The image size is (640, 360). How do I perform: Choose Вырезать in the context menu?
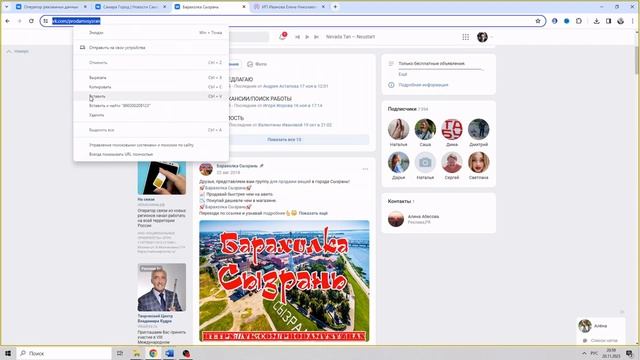point(151,78)
